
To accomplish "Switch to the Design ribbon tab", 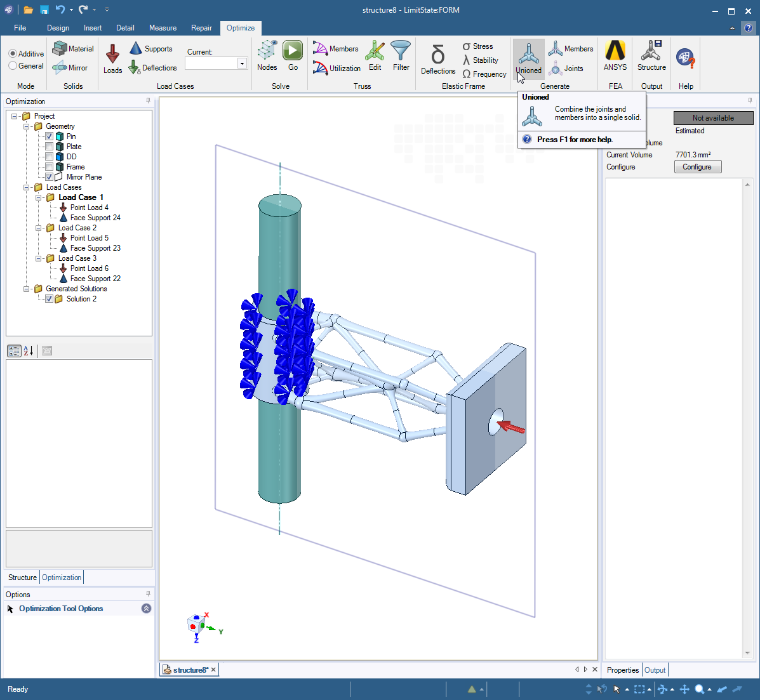I will (58, 28).
